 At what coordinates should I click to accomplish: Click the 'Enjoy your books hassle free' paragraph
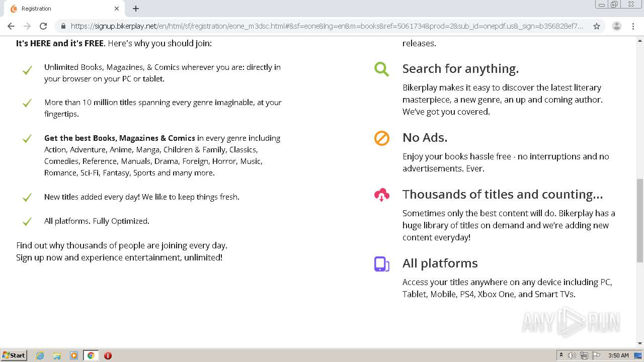[x=506, y=162]
